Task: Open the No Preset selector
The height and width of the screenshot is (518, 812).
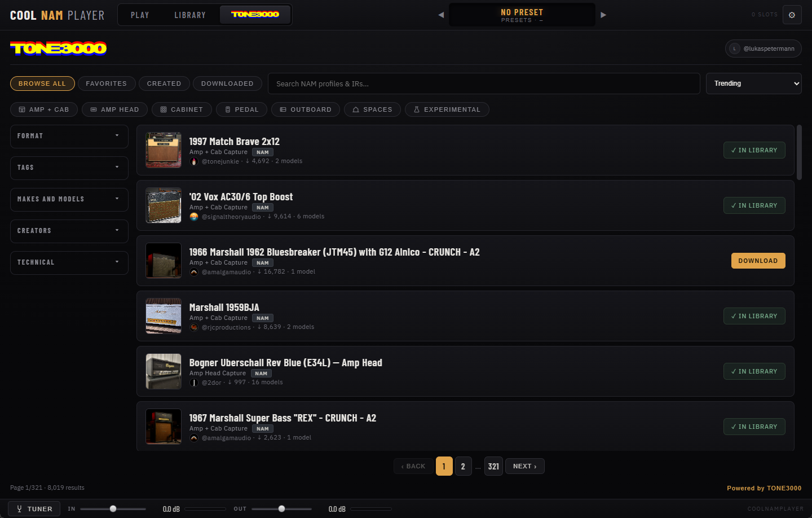Action: (522, 15)
